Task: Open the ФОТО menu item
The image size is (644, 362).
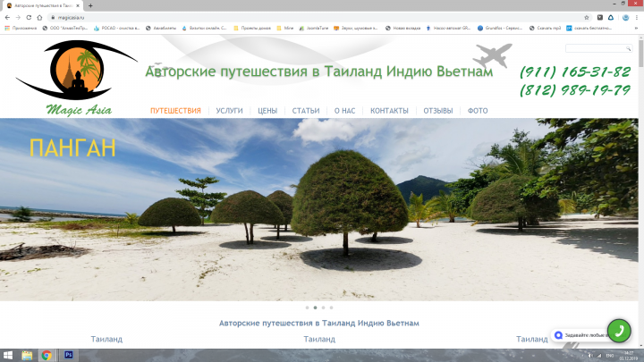Action: click(x=478, y=111)
